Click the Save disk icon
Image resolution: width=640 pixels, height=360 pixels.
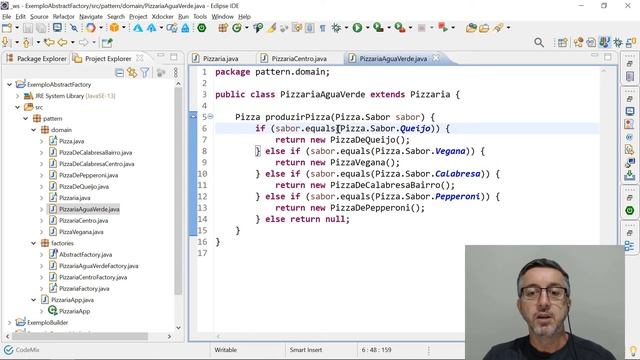click(x=28, y=28)
